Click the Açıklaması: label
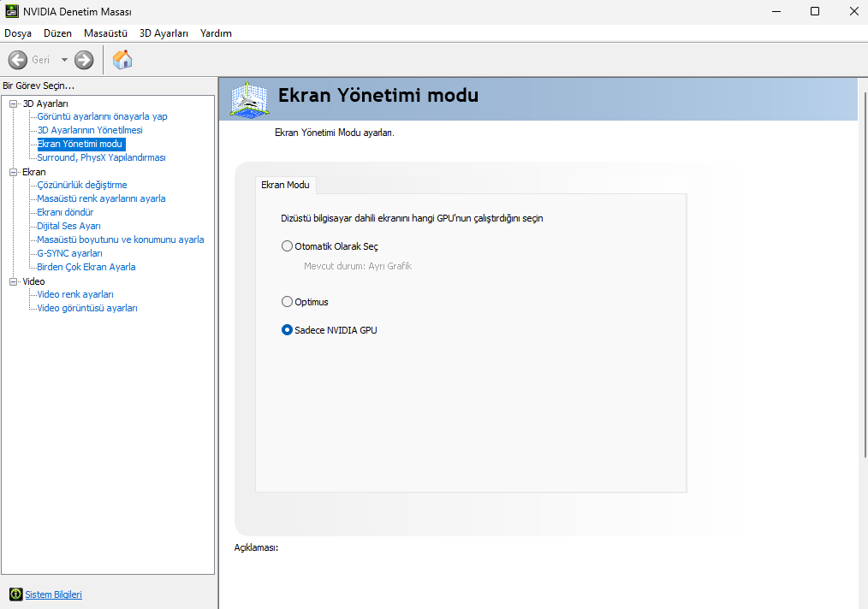868x609 pixels. 256,547
